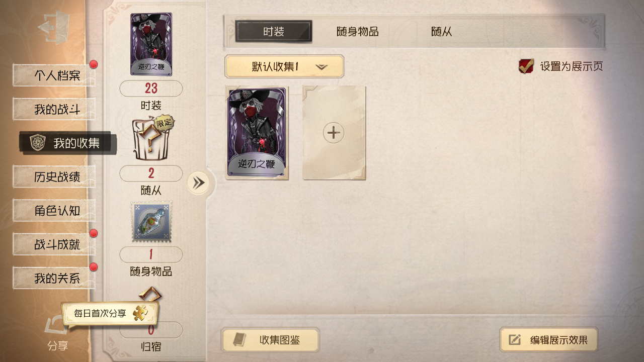Switch to the 随从 tab
This screenshot has width=644, height=362.
point(442,32)
